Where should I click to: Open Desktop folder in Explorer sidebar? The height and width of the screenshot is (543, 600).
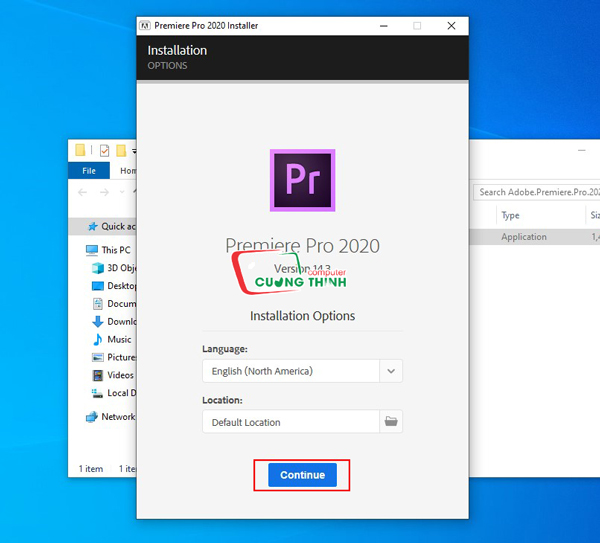114,286
